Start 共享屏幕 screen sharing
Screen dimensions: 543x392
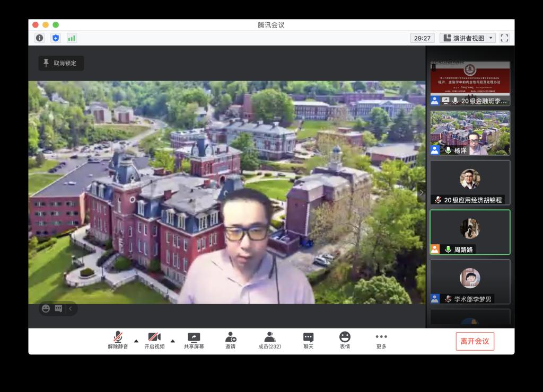tap(194, 340)
